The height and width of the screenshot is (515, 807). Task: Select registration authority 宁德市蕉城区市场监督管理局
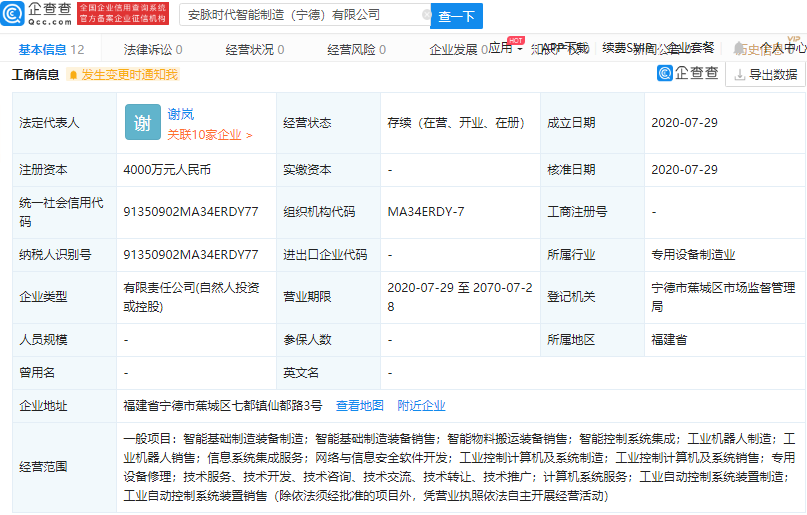tap(724, 297)
